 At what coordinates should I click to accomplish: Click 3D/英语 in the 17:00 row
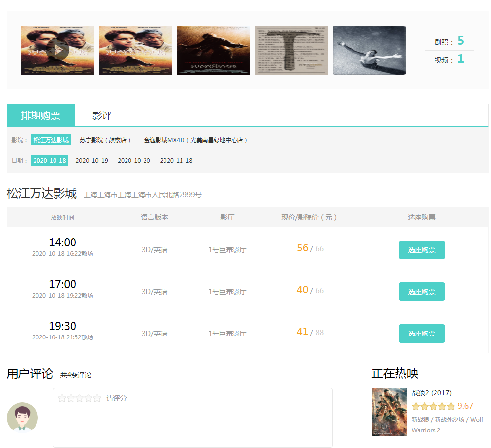coord(154,292)
